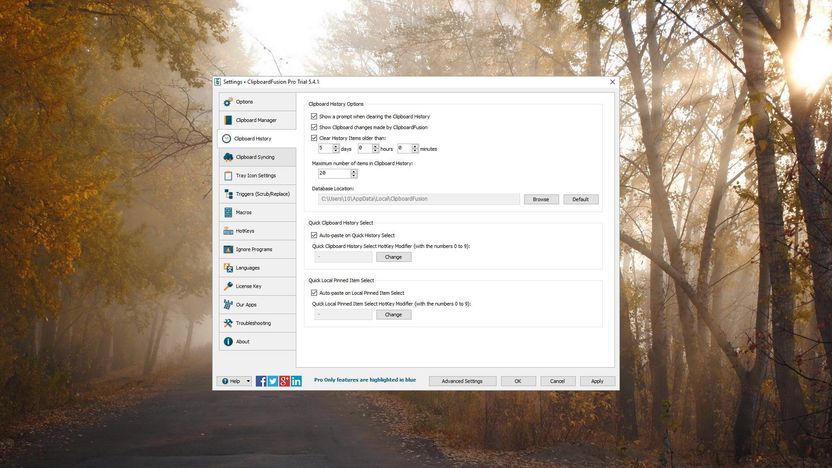Screen dimensions: 832x468
Task: Open the Options section gear icon
Action: (228, 102)
